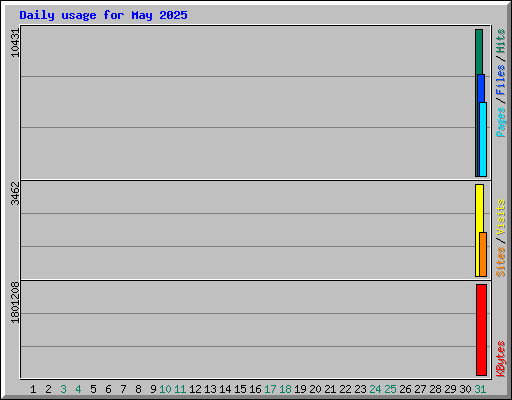
Task: Click the cyan Pages bar for day 31
Action: coord(483,139)
